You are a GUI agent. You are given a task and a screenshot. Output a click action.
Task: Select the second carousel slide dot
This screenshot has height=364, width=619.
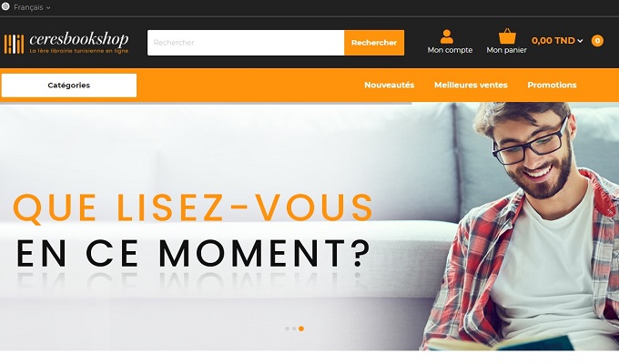[294, 329]
